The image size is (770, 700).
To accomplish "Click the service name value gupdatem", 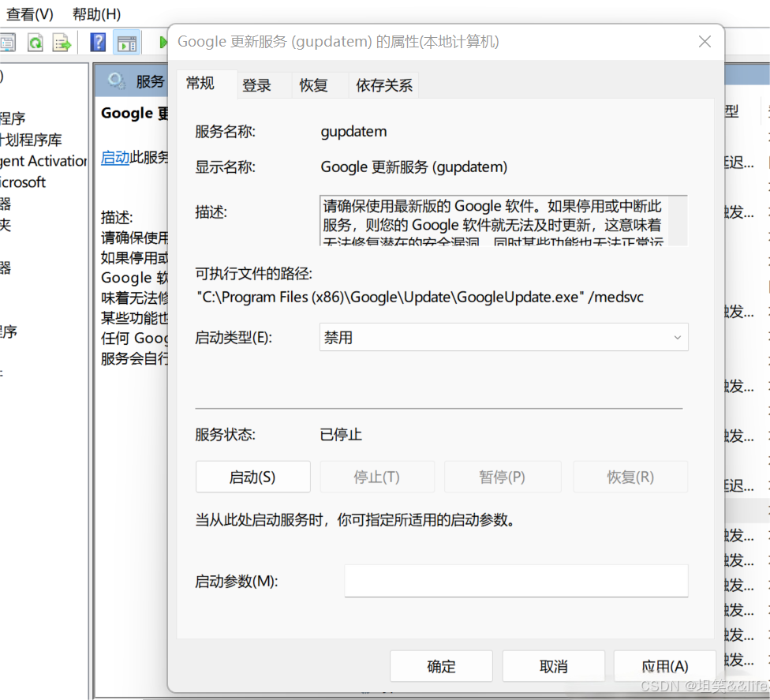I will click(353, 132).
